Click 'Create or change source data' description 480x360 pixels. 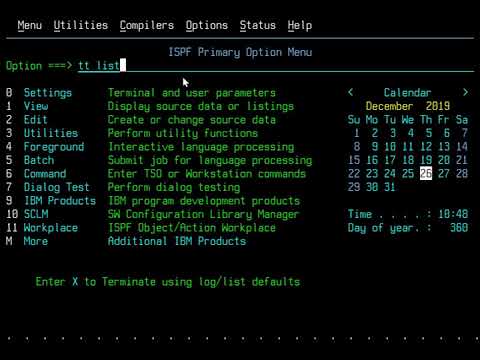192,120
